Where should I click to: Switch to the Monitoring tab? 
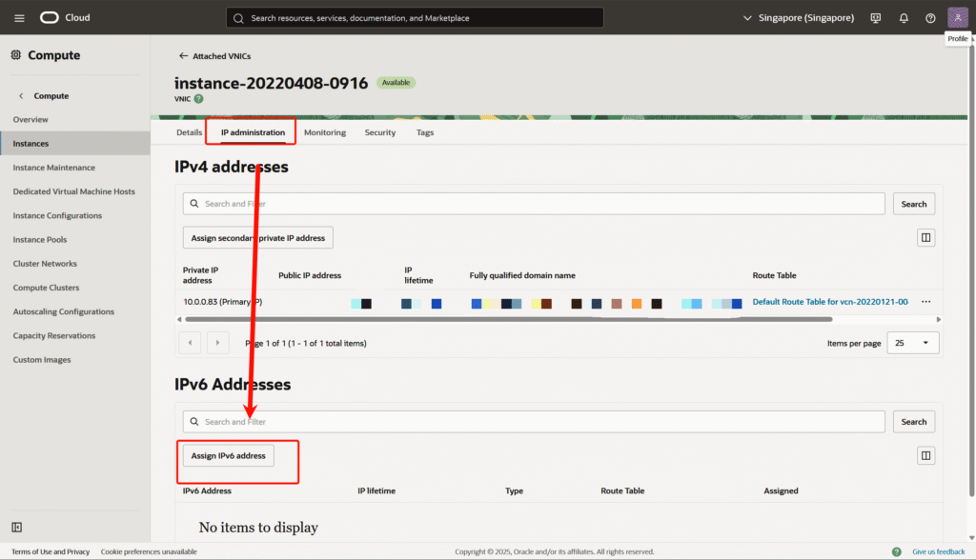pyautogui.click(x=324, y=132)
